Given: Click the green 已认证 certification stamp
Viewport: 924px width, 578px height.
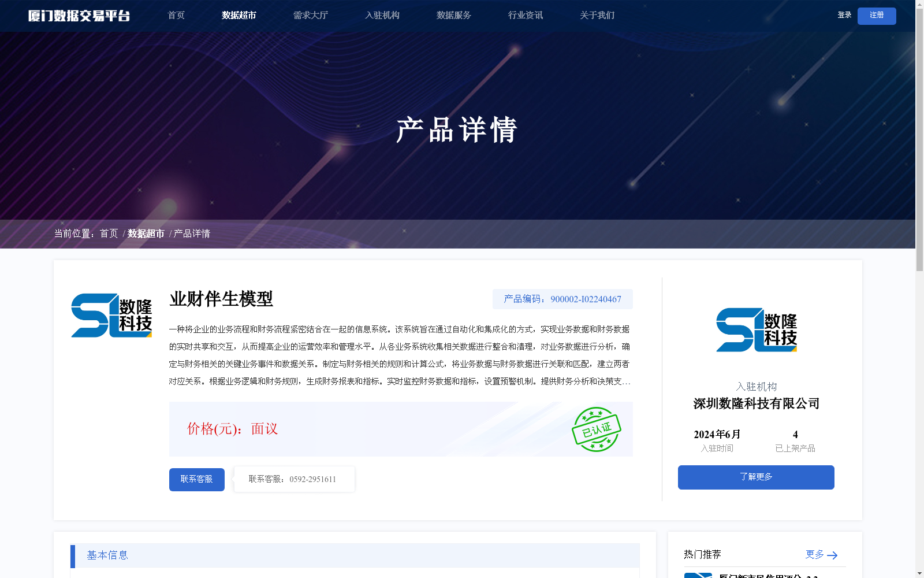Looking at the screenshot, I should [x=597, y=429].
